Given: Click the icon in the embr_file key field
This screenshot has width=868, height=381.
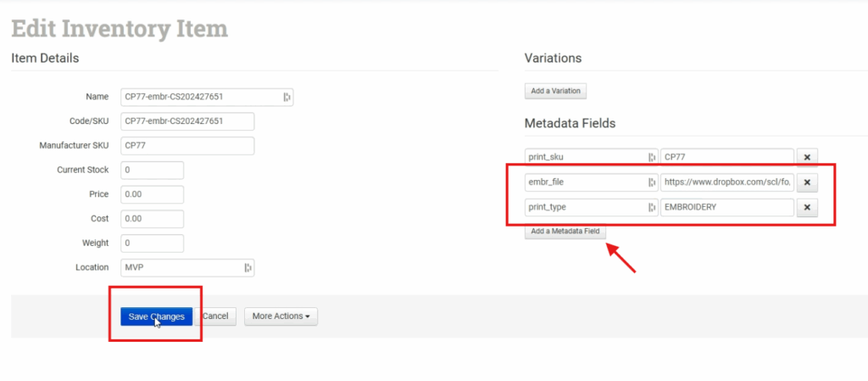Looking at the screenshot, I should pos(652,182).
